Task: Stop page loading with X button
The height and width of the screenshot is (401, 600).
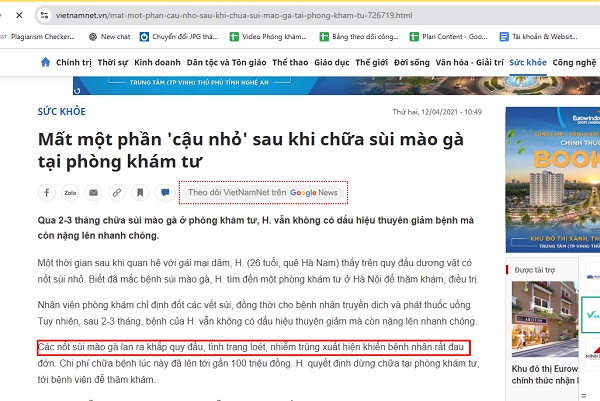Action: [x=19, y=15]
